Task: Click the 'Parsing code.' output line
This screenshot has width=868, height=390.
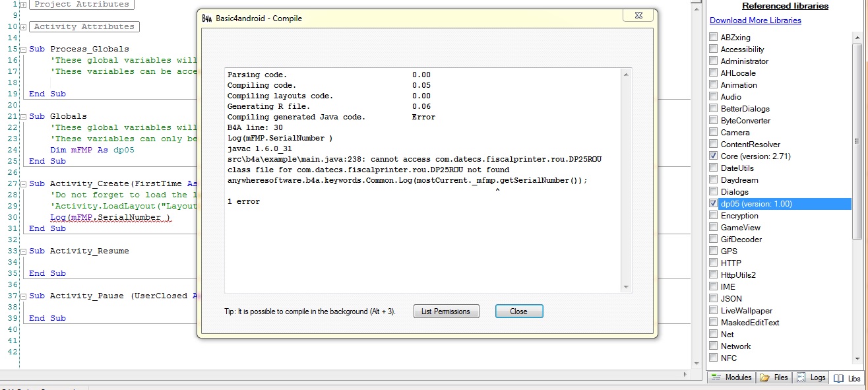Action: click(257, 75)
